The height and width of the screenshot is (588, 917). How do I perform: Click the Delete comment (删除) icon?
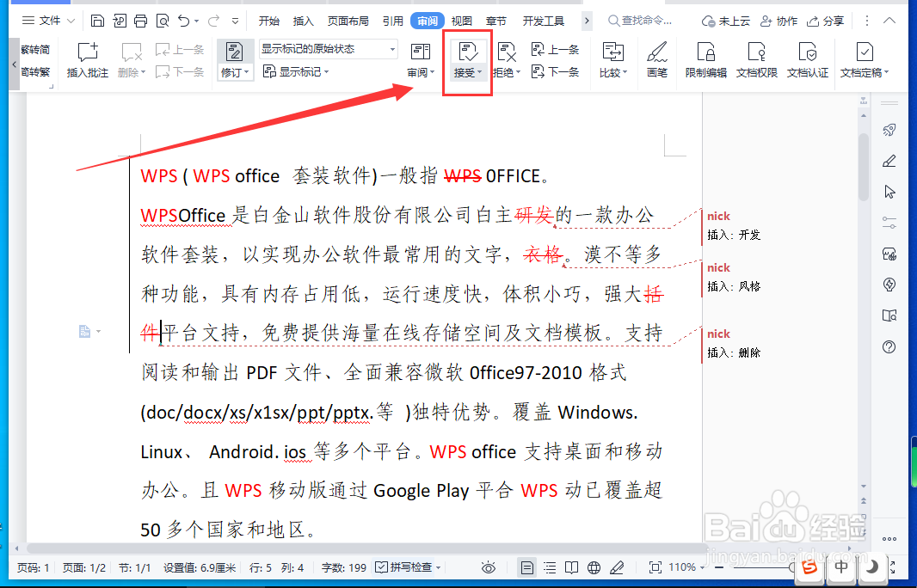point(131,52)
